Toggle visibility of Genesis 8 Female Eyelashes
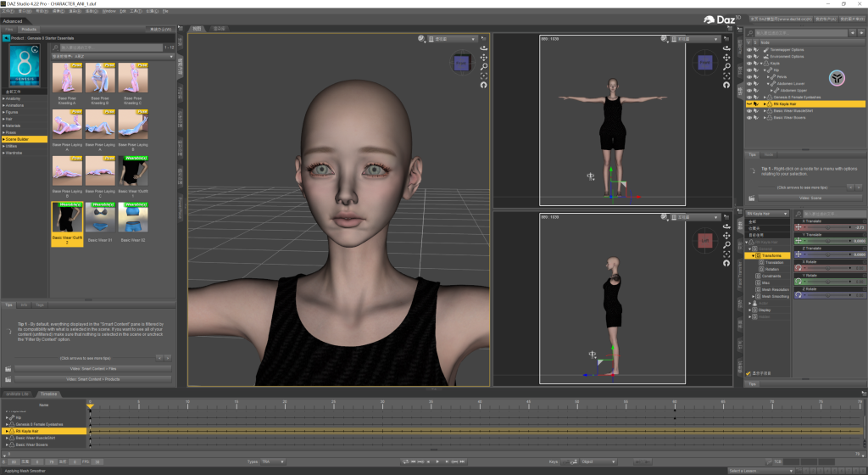This screenshot has width=868, height=475. 748,98
